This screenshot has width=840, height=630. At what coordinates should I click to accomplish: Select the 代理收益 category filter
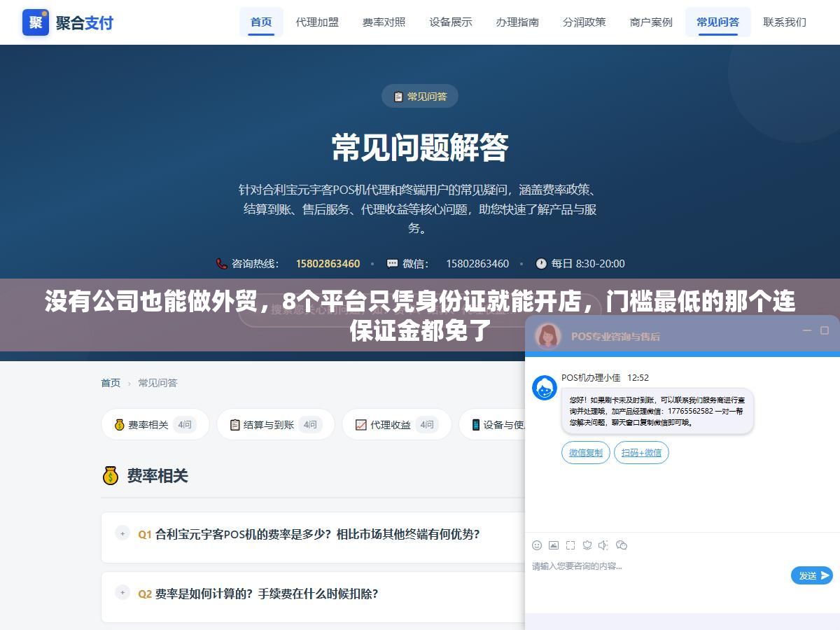pyautogui.click(x=396, y=424)
